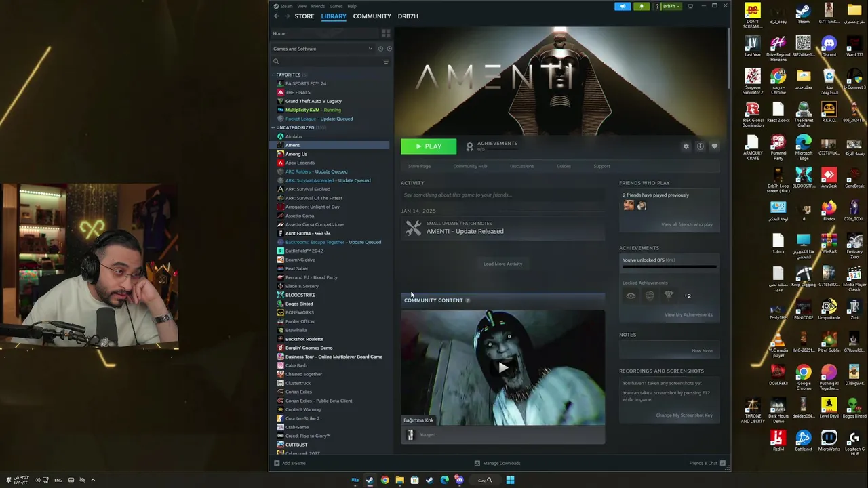Viewport: 868px width, 488px height.
Task: Click New Note under Notes
Action: pyautogui.click(x=702, y=351)
